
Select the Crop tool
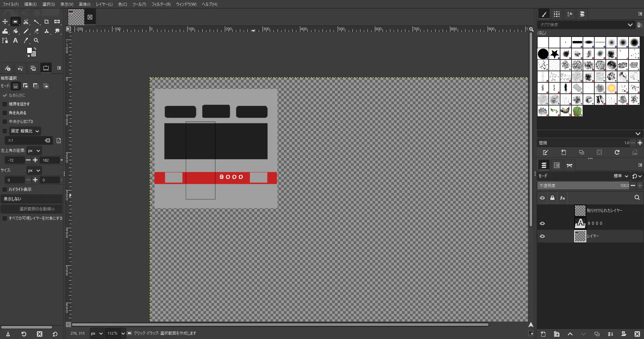[47, 22]
